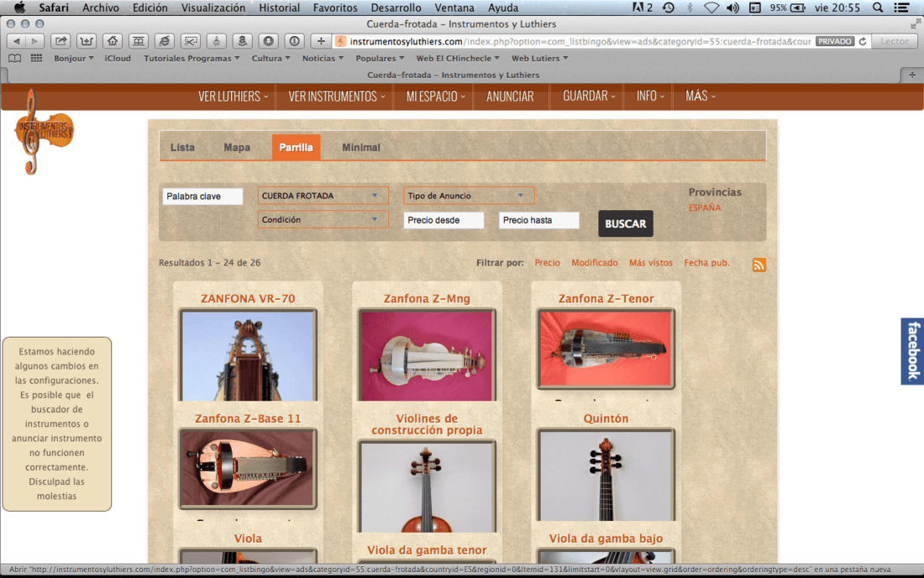Open the Quintón listing thumbnail
The height and width of the screenshot is (578, 924).
pyautogui.click(x=606, y=475)
